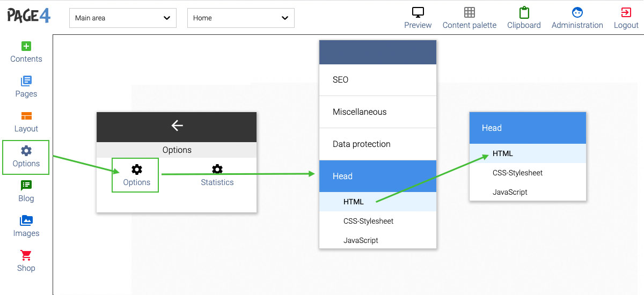The height and width of the screenshot is (295, 644).
Task: Select the Data protection menu entry
Action: 378,144
